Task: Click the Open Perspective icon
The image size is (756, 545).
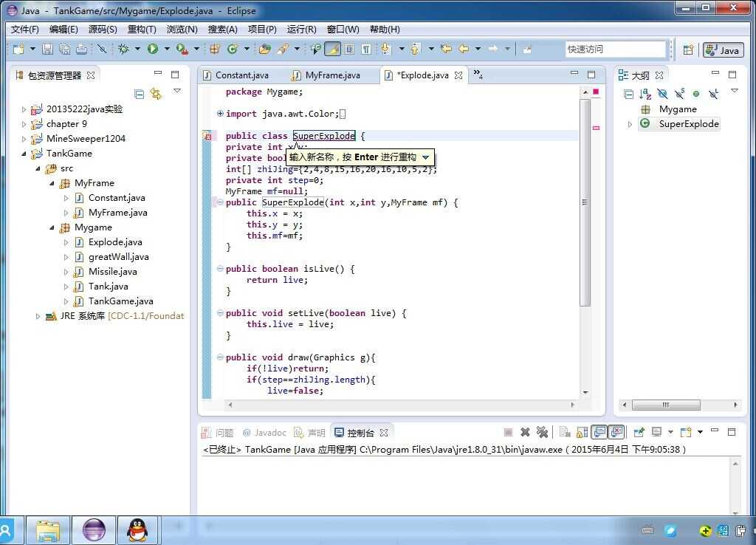Action: coord(689,49)
